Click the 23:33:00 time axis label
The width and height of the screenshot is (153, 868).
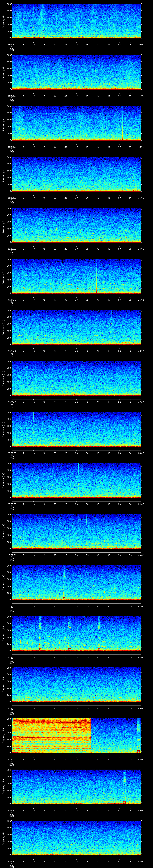12,249
